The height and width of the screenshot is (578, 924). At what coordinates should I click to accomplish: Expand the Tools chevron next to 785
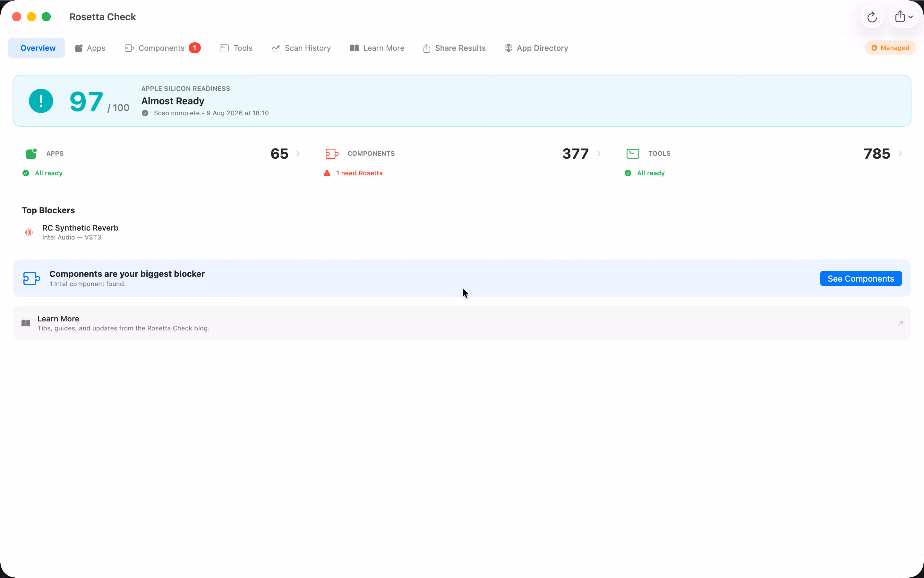[900, 154]
